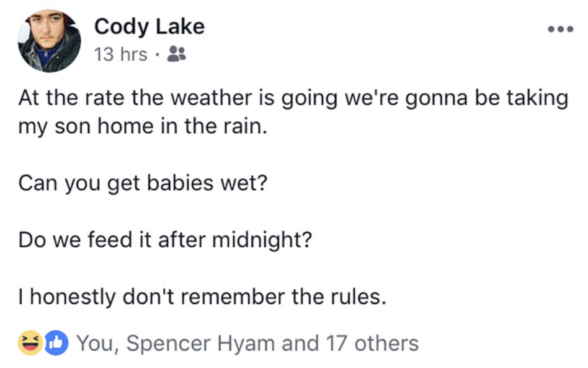Image resolution: width=588 pixels, height=368 pixels.
Task: Click the friends audience privacy icon
Action: pyautogui.click(x=176, y=53)
